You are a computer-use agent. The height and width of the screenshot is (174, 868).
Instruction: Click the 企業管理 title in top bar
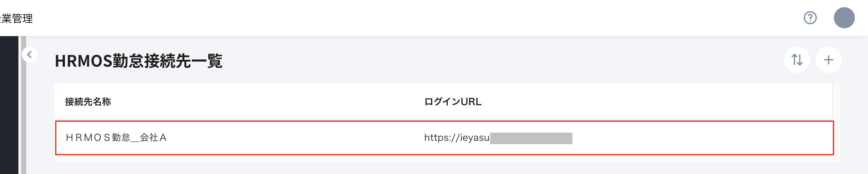[x=17, y=18]
